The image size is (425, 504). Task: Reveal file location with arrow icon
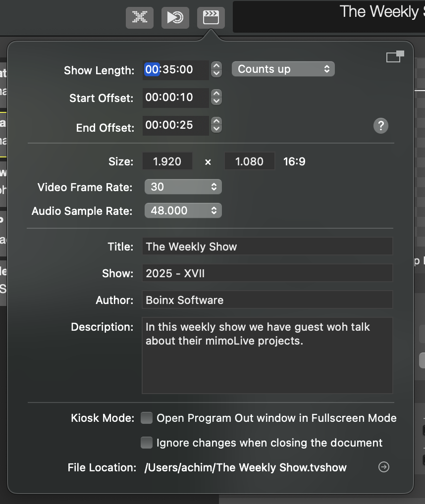384,467
